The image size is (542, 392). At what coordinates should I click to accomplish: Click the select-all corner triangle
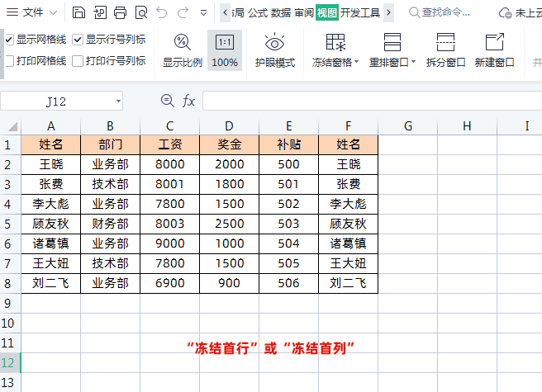[x=12, y=126]
